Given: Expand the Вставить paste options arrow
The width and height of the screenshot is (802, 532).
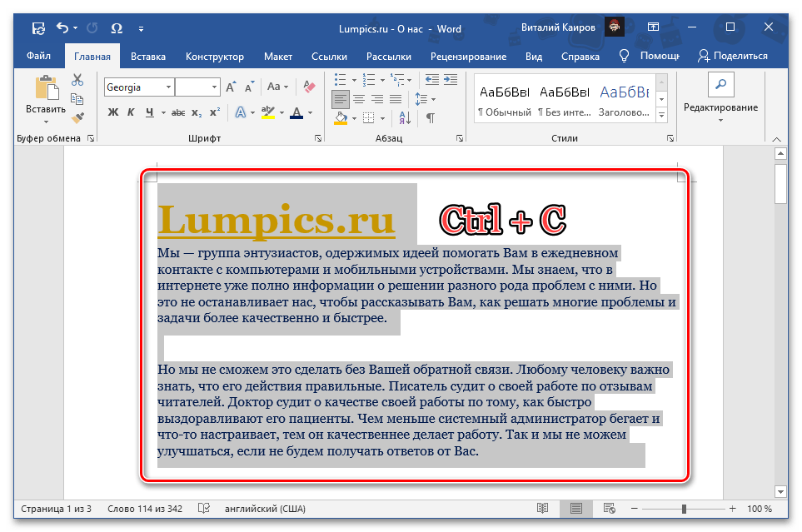Looking at the screenshot, I should coord(46,122).
